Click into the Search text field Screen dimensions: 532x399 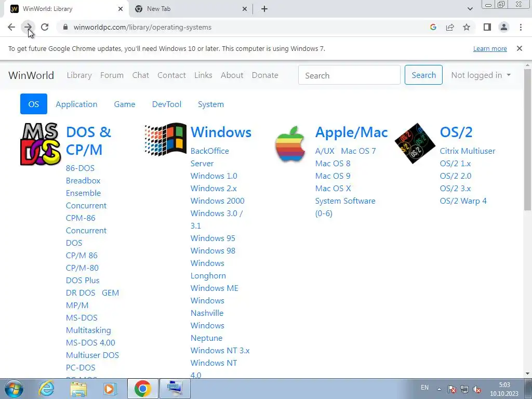(x=349, y=75)
